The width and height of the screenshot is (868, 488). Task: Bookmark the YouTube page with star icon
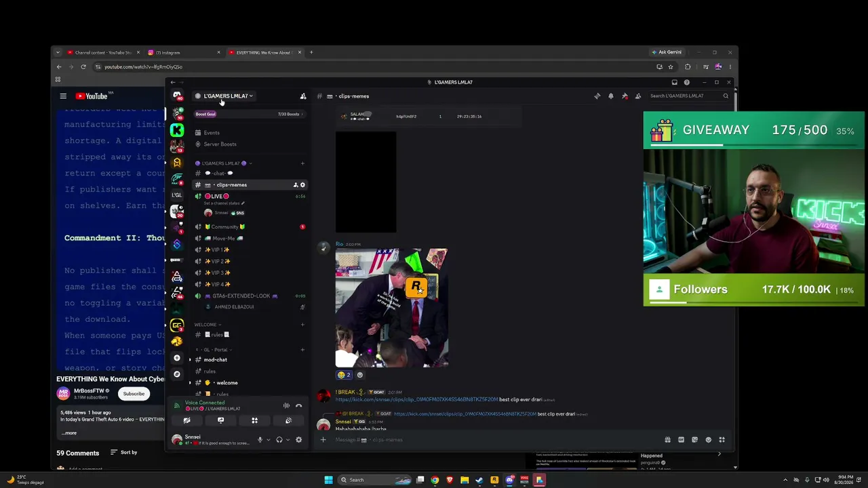click(x=671, y=67)
